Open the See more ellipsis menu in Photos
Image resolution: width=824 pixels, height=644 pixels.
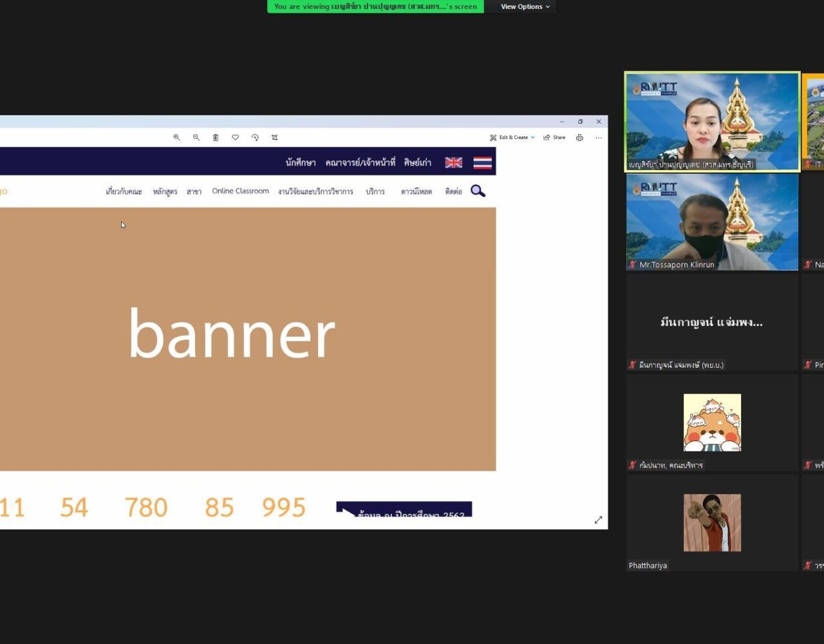tap(599, 137)
